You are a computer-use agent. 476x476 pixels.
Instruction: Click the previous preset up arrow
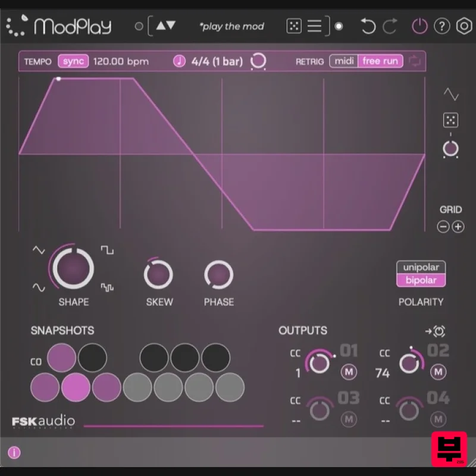coord(160,24)
